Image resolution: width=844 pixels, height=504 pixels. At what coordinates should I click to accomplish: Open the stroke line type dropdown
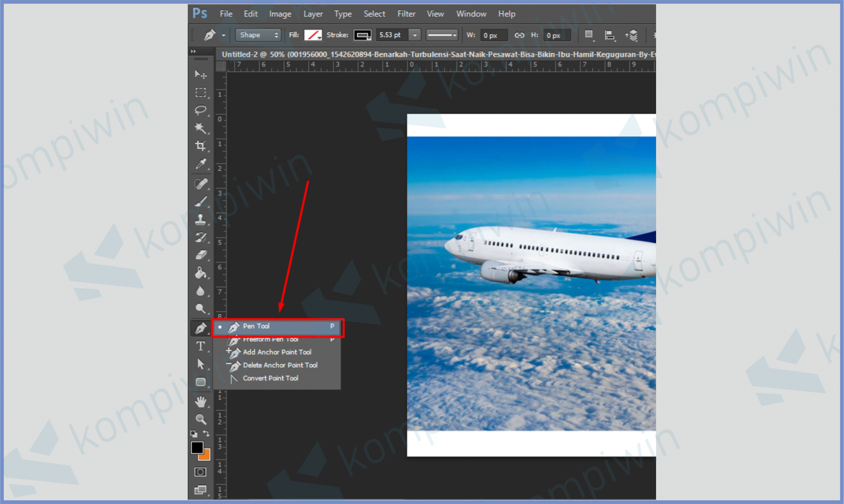[442, 35]
